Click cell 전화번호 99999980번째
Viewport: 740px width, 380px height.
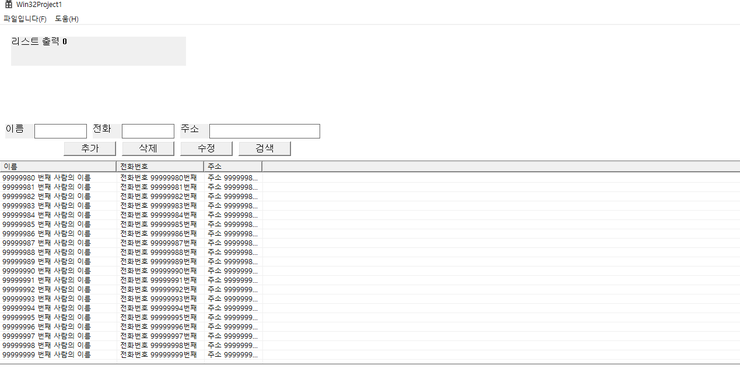point(160,178)
